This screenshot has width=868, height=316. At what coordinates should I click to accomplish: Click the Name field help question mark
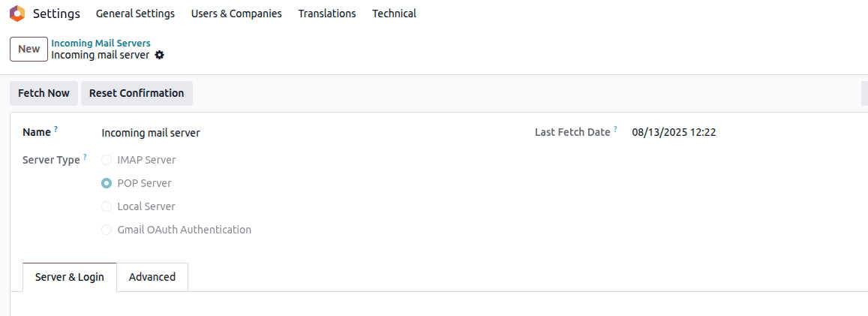click(56, 130)
